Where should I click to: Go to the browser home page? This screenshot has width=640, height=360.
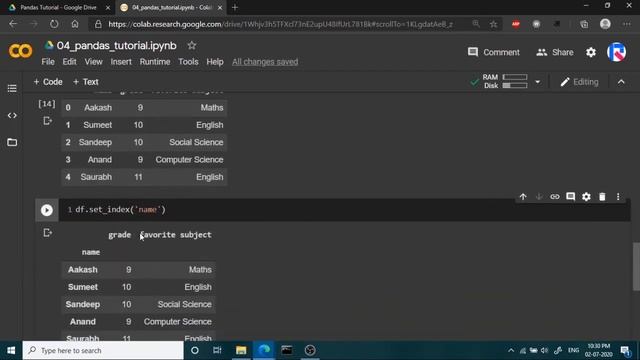coord(75,24)
